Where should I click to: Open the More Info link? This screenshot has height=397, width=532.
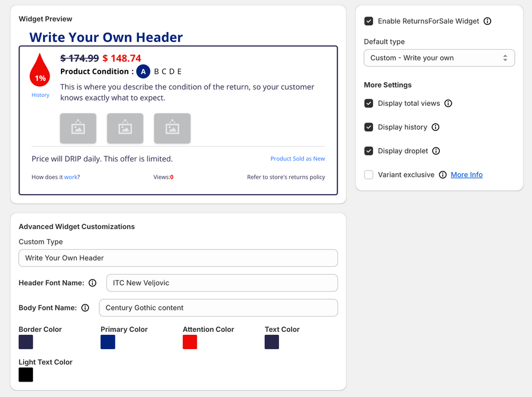pos(466,175)
